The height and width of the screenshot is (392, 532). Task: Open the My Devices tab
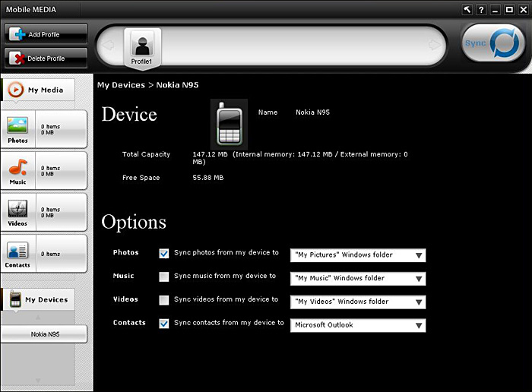38,299
